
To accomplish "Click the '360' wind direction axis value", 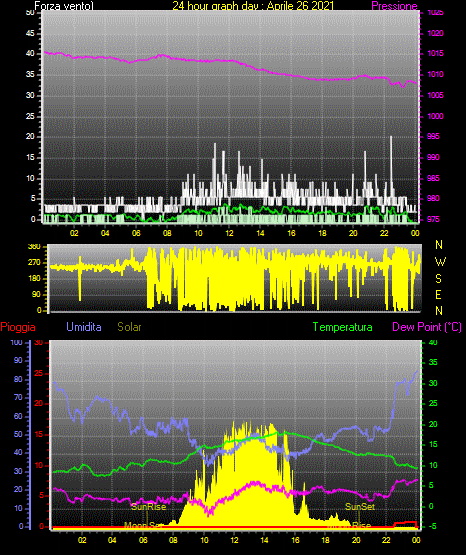I will [x=35, y=247].
